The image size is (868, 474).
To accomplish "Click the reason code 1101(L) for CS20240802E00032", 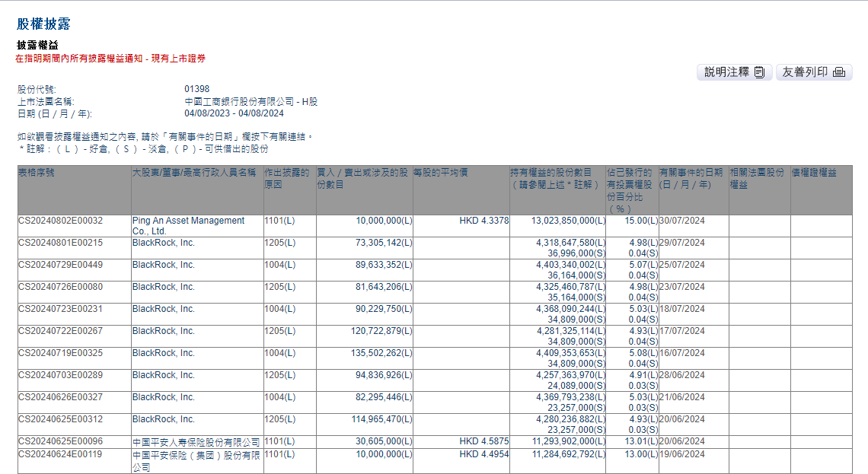I will (x=279, y=221).
